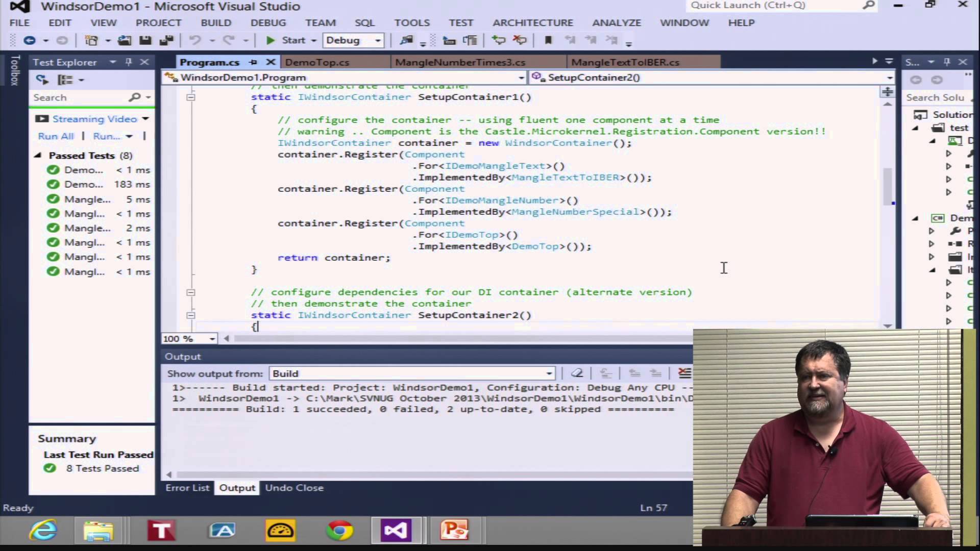Open Google Chrome from the taskbar

(x=339, y=531)
